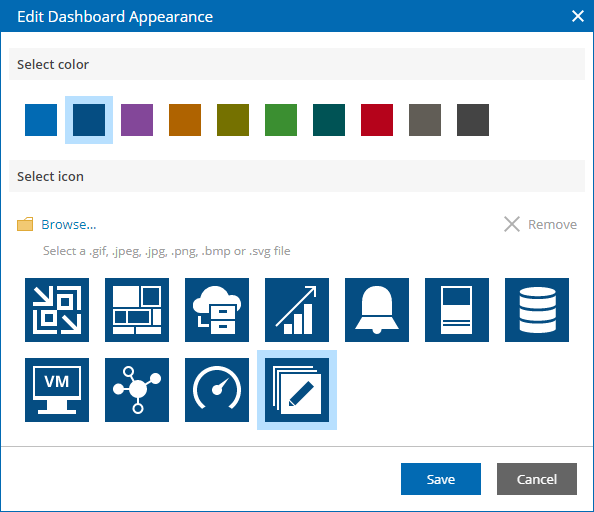Close the Edit Dashboard Appearance dialog
Image resolution: width=594 pixels, height=512 pixels.
[x=577, y=16]
